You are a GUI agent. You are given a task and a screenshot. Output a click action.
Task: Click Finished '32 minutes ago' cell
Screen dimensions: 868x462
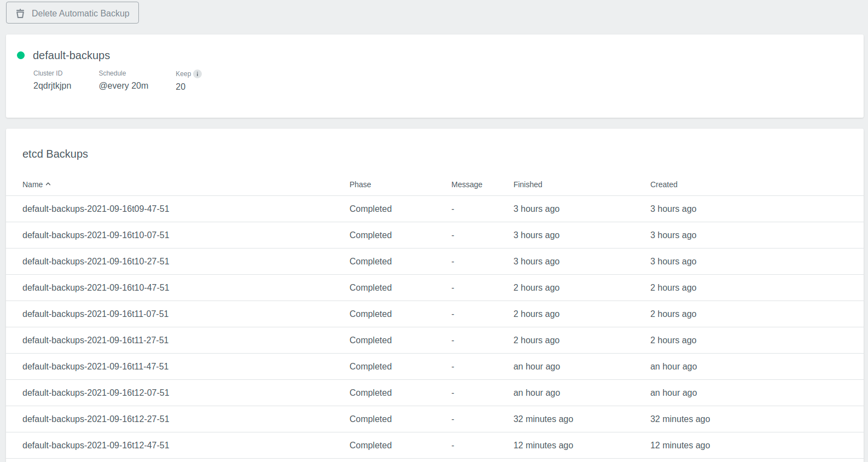pyautogui.click(x=543, y=419)
